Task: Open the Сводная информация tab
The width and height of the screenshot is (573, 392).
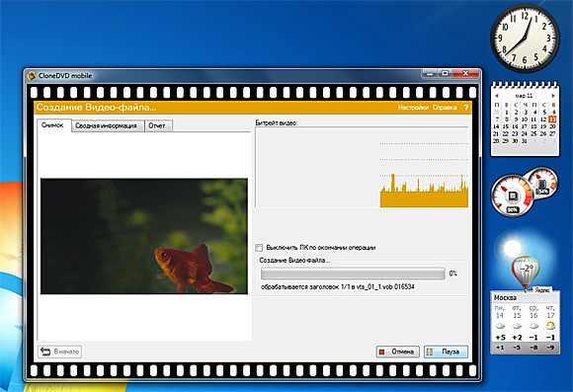Action: [x=106, y=125]
